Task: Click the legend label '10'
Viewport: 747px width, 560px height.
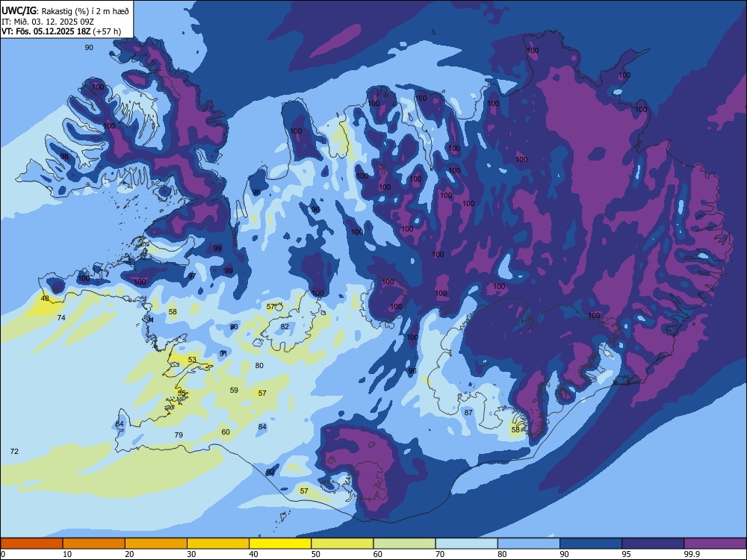Action: pyautogui.click(x=67, y=554)
